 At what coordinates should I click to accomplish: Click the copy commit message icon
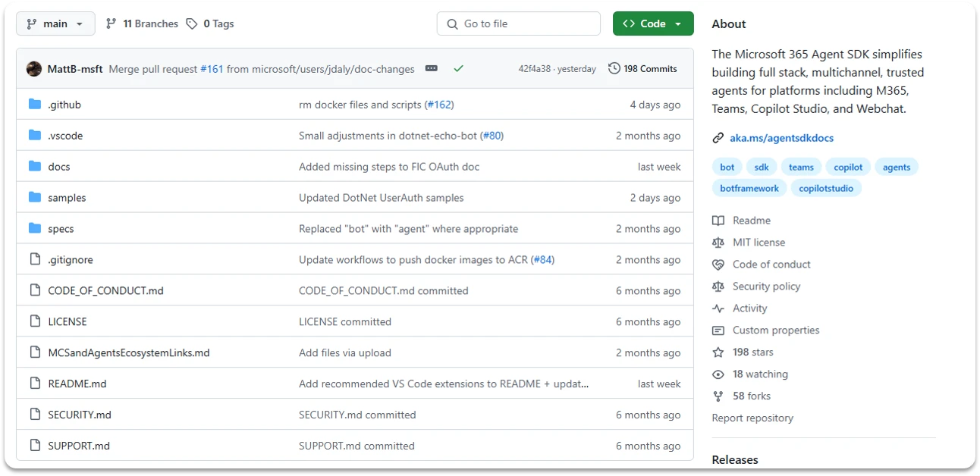click(x=431, y=67)
